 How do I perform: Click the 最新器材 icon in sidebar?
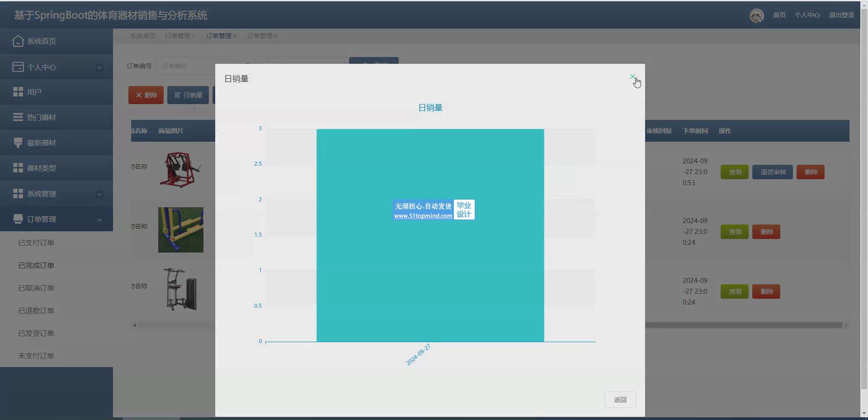[x=18, y=143]
